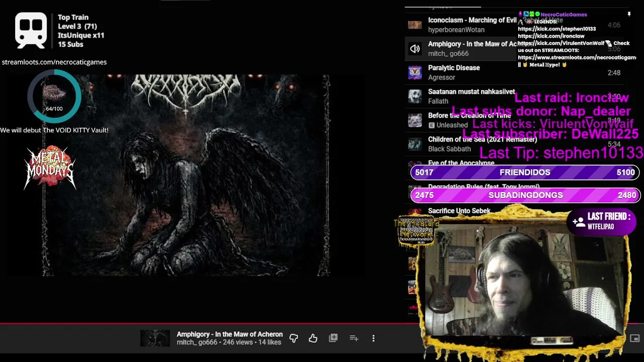This screenshot has width=644, height=362.
Task: Click the FRIENDIDOS progress bar
Action: coord(525,172)
